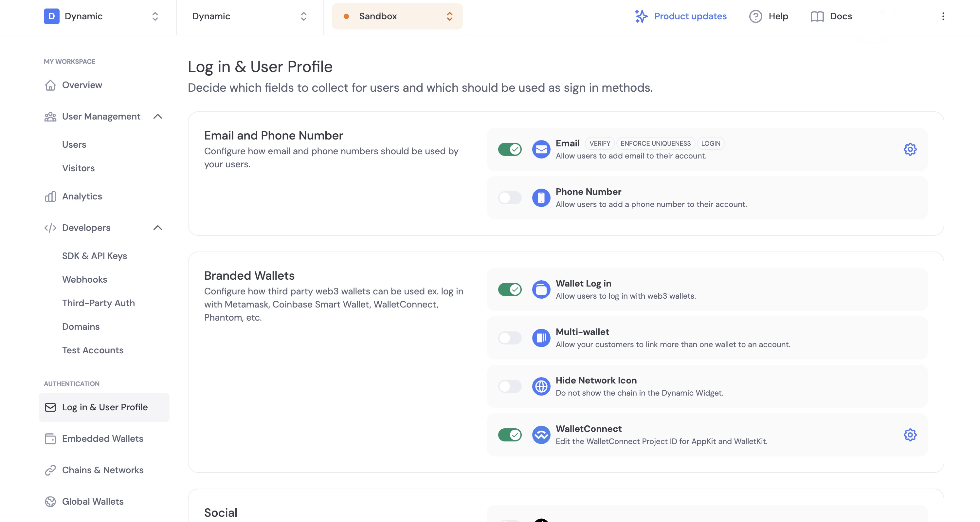Screen dimensions: 980x522
Task: Click the User Management people icon
Action: pos(50,117)
